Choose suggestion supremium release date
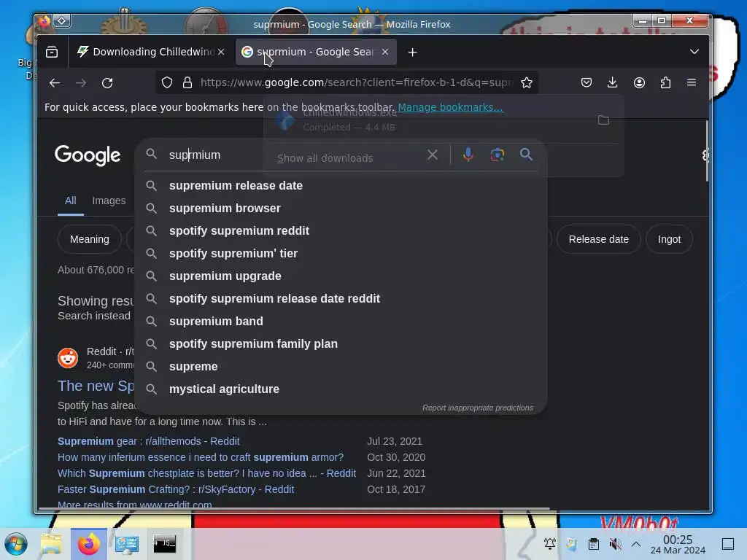 (x=341, y=186)
